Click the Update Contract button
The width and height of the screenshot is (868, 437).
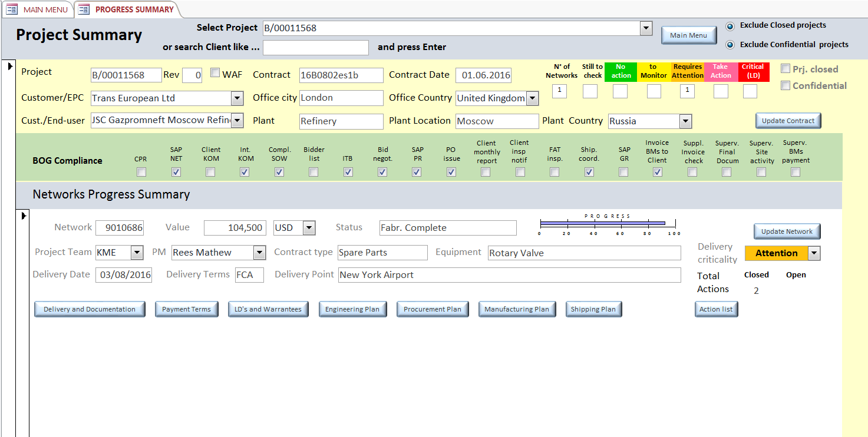pyautogui.click(x=788, y=121)
